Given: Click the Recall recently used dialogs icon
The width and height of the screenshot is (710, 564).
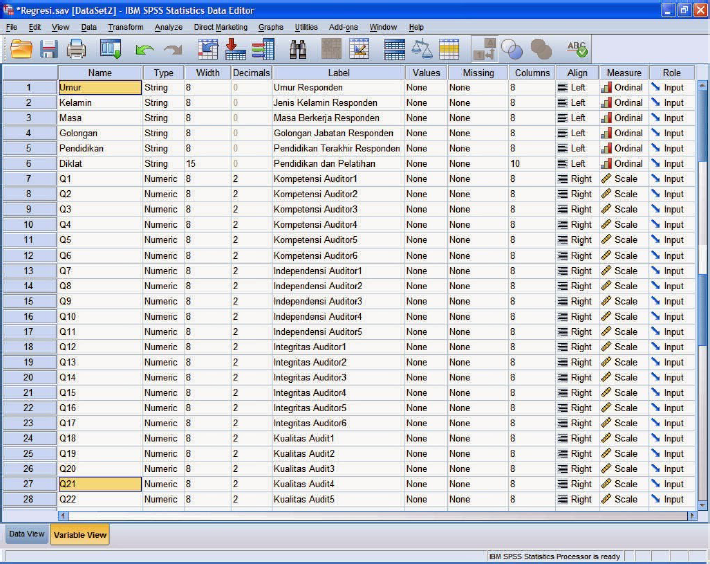Looking at the screenshot, I should 110,49.
